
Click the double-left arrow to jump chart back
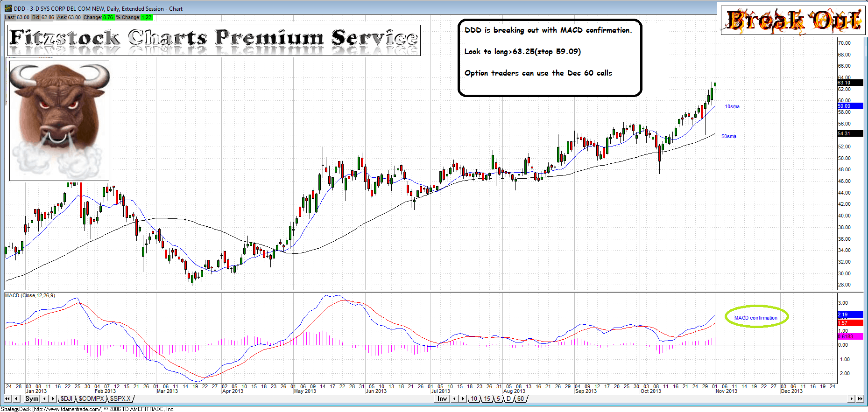click(x=8, y=399)
